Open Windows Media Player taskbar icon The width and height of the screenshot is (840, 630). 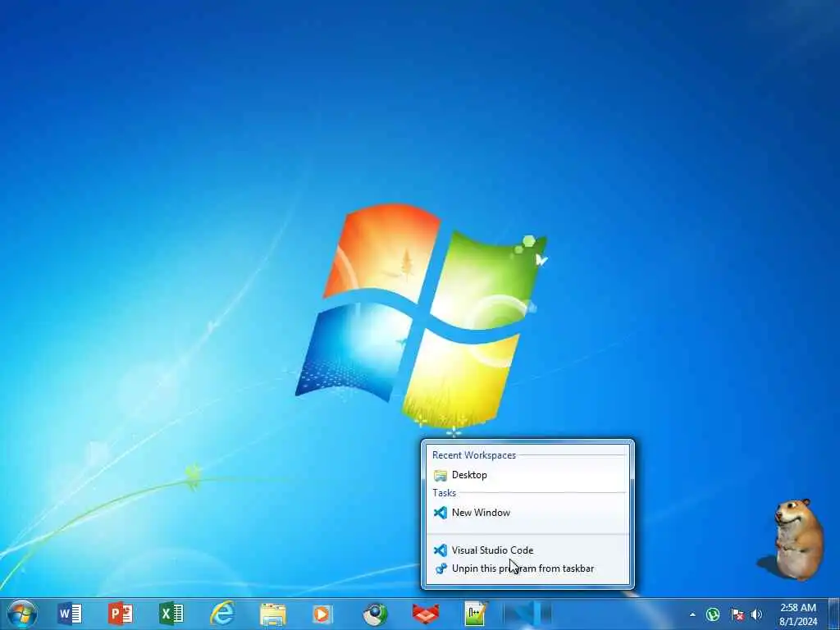coord(323,614)
